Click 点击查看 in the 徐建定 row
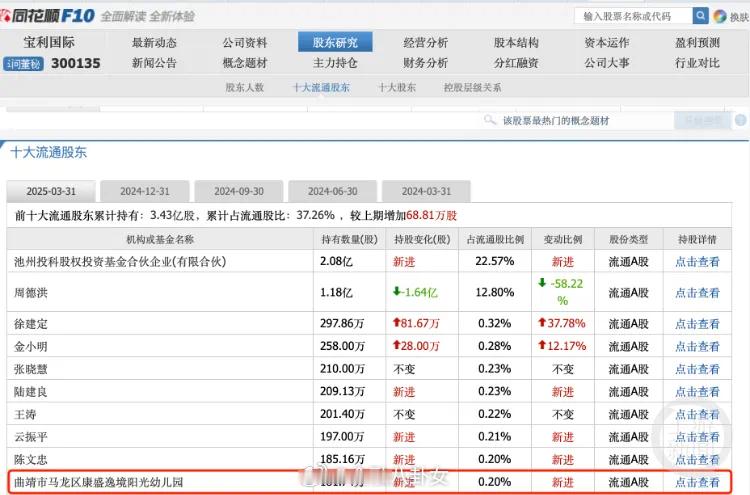 coord(697,324)
